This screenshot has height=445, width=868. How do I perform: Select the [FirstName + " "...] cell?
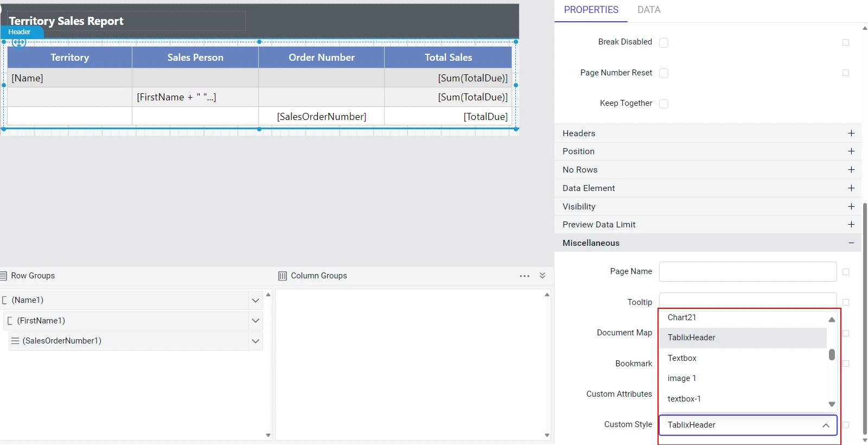pos(195,97)
